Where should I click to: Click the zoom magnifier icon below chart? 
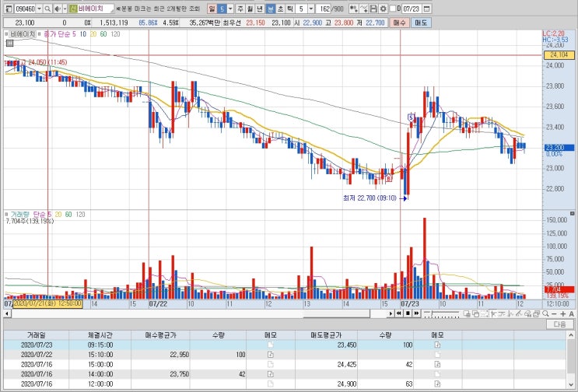tap(545, 313)
